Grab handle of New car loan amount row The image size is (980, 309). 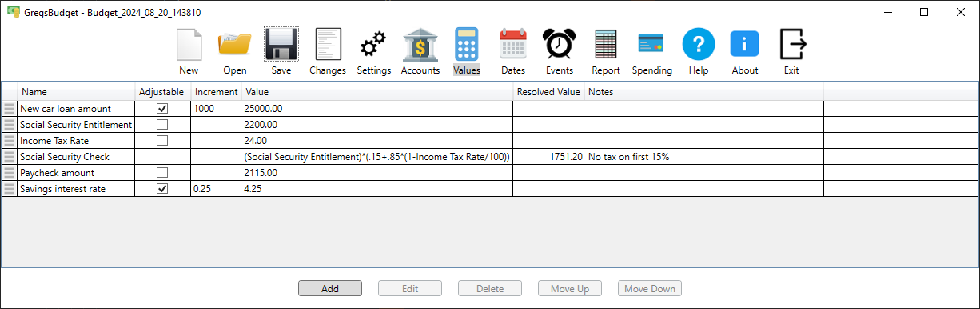pyautogui.click(x=10, y=109)
